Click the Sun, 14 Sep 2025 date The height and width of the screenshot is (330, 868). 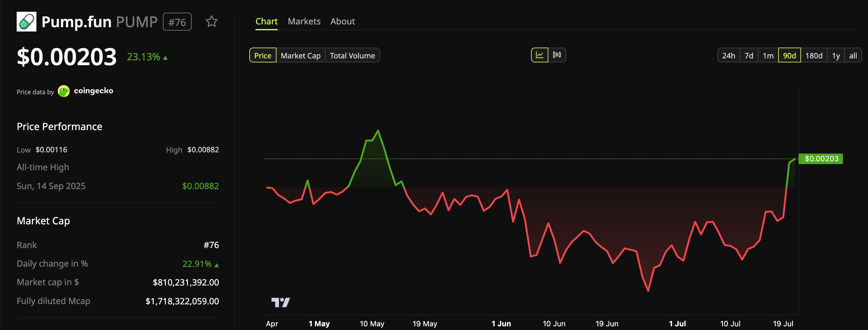[x=51, y=186]
